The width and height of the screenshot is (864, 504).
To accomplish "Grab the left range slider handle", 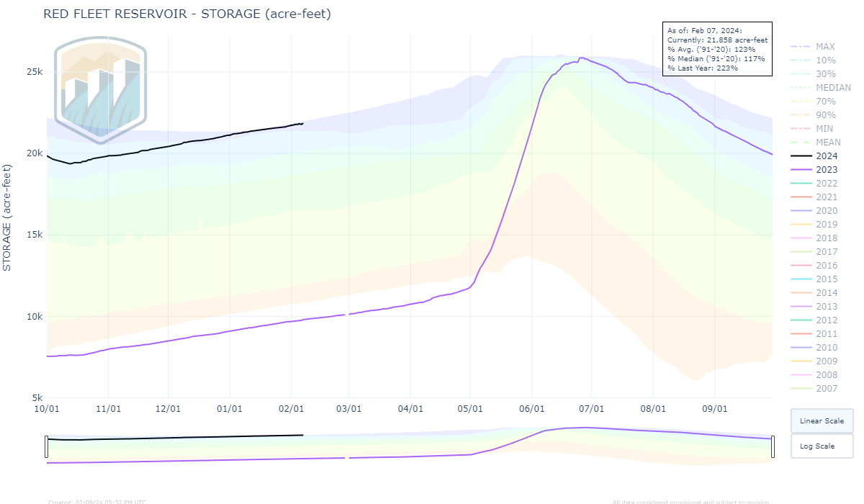I will [x=47, y=446].
